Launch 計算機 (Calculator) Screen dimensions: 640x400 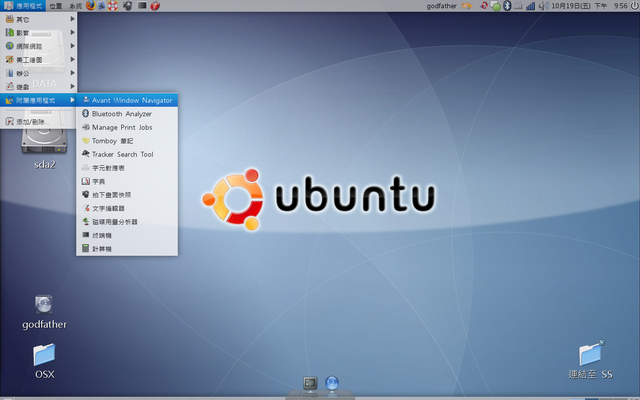point(127,248)
